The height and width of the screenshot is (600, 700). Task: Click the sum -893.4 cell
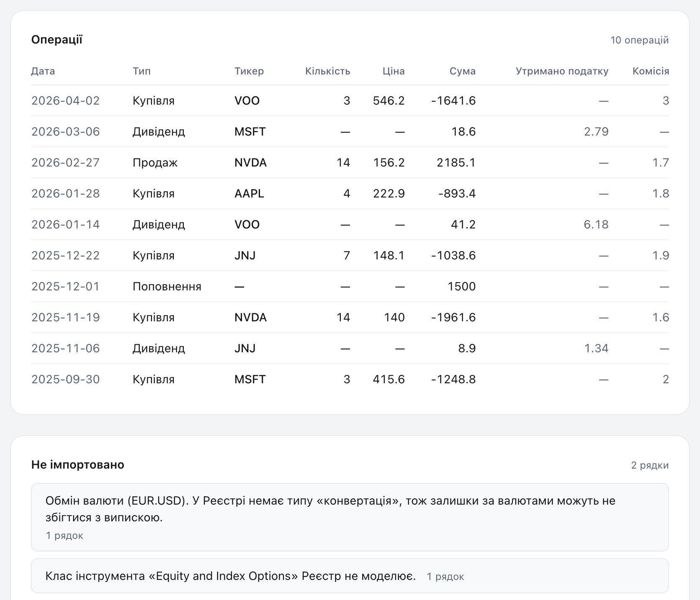(x=457, y=194)
